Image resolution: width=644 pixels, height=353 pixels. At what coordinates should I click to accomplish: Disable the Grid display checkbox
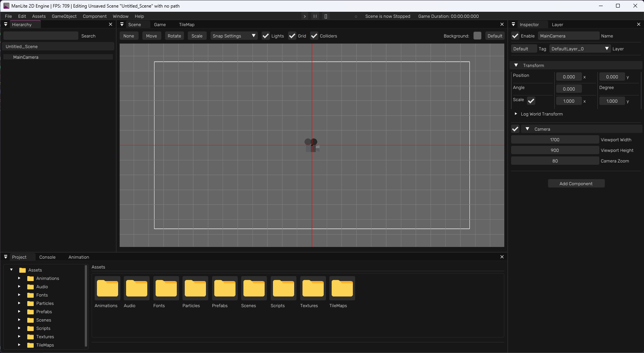tap(292, 36)
